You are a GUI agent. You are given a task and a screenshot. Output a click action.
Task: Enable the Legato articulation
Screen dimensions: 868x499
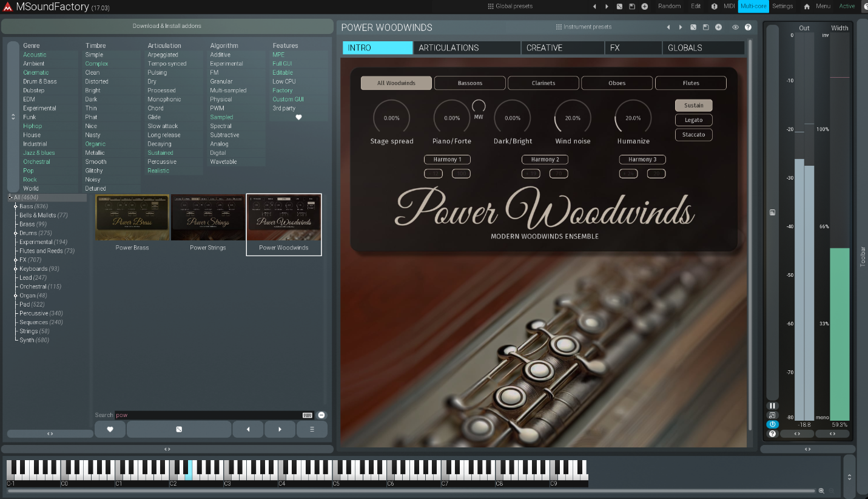click(x=693, y=120)
